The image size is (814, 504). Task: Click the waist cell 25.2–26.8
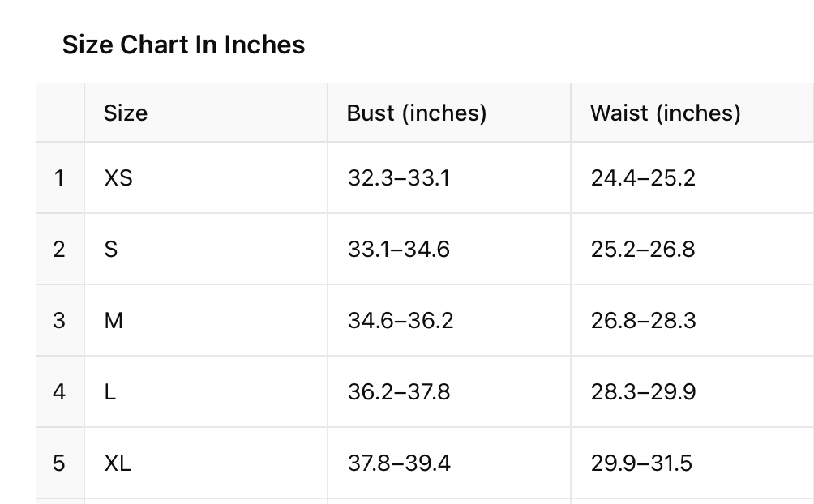tap(692, 249)
